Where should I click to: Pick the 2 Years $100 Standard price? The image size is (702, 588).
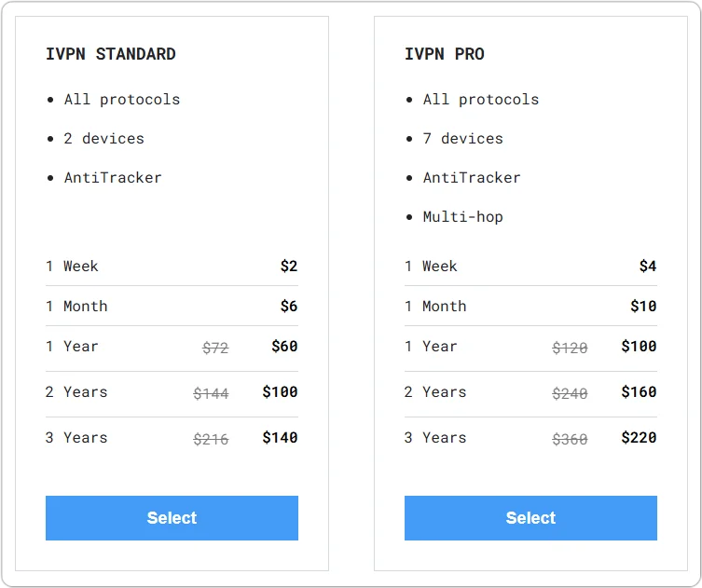tap(280, 392)
